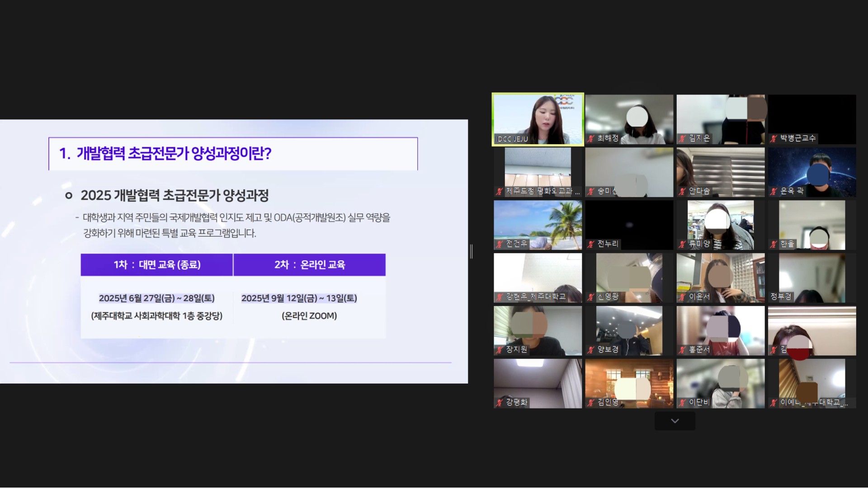This screenshot has width=868, height=488.
Task: Select 전건우's beach background video tile
Action: pyautogui.click(x=538, y=225)
